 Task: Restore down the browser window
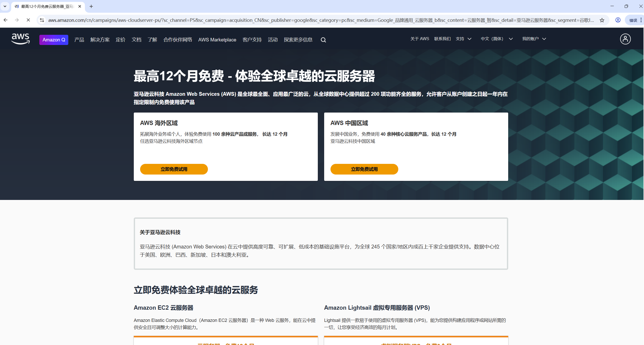626,6
